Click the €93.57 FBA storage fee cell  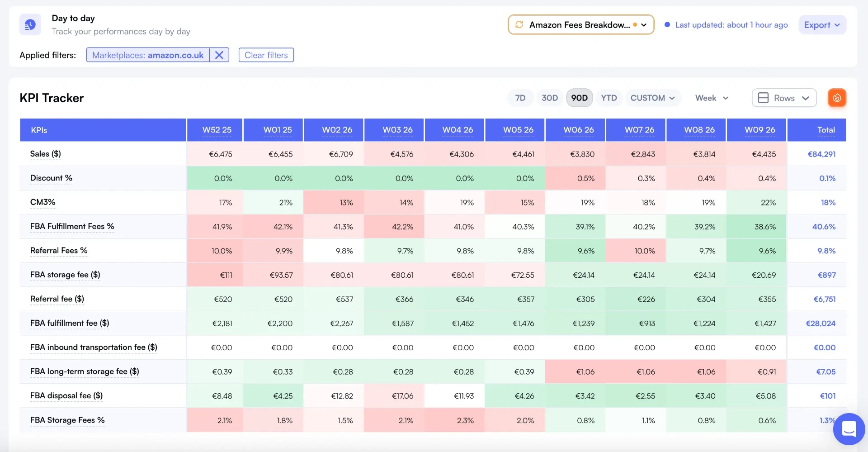(x=274, y=275)
